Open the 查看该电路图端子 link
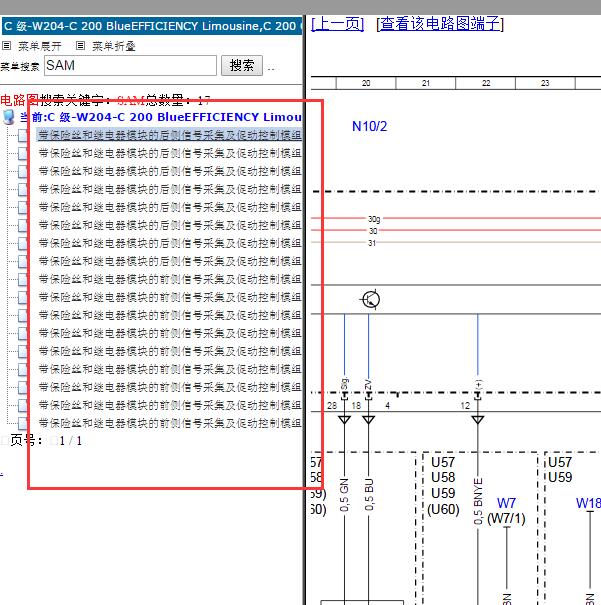 coord(440,24)
